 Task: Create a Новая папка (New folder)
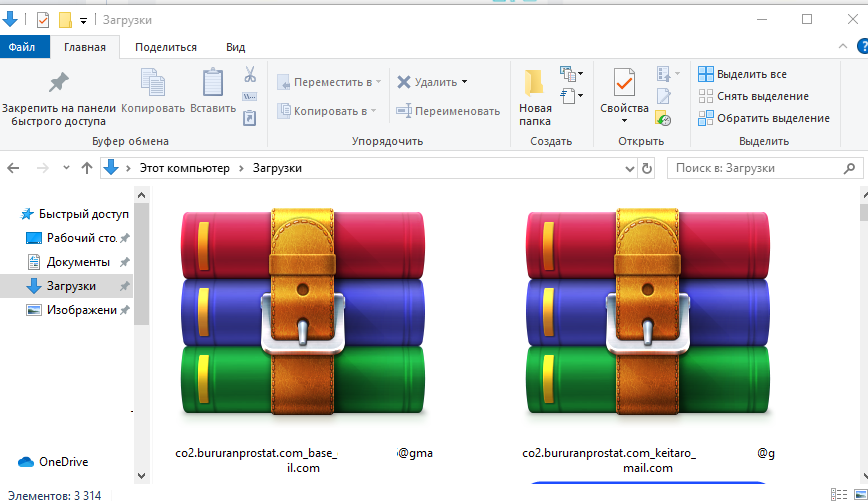(535, 97)
